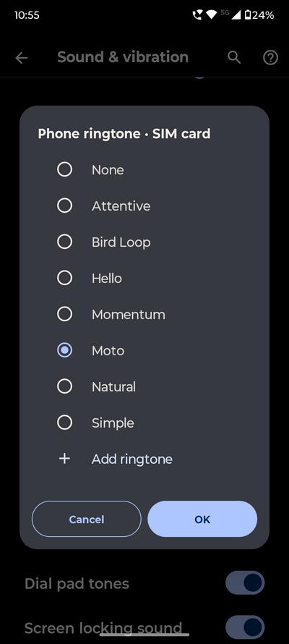This screenshot has height=644, width=289.
Task: Select the Simple ringtone option
Action: tap(64, 422)
